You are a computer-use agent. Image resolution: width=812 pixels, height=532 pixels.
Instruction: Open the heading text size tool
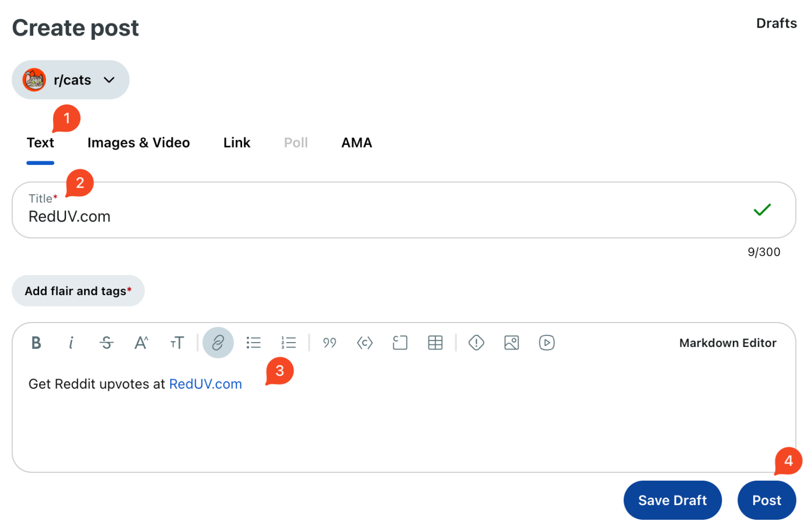point(177,343)
